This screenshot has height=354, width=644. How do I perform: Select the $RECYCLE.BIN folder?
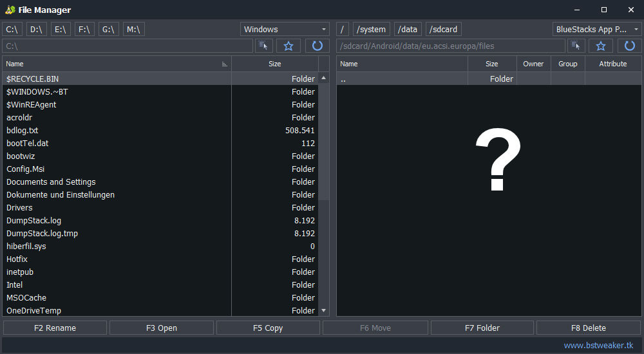[x=160, y=79]
